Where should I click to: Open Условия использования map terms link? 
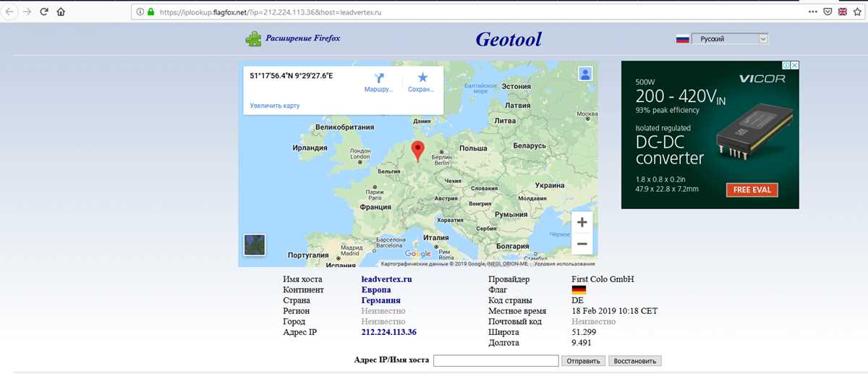tap(565, 264)
